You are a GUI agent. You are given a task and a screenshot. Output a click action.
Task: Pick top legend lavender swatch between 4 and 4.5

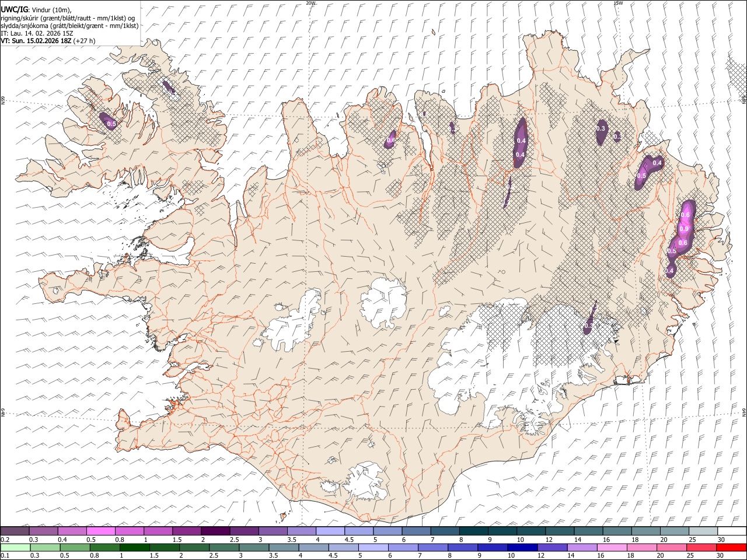pos(330,531)
